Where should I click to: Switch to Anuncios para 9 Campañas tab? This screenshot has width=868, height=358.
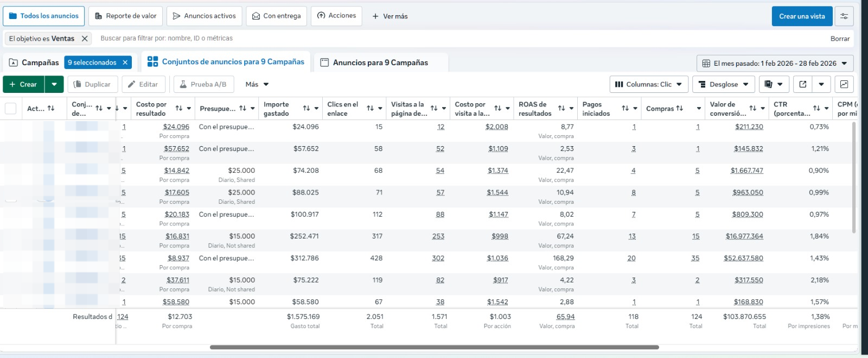pos(380,62)
